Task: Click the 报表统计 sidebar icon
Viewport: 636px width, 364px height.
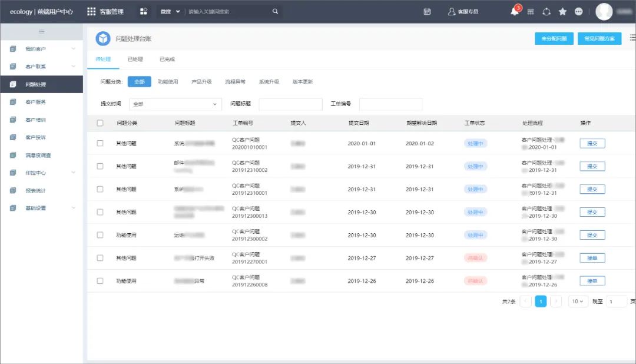Action: pos(13,190)
